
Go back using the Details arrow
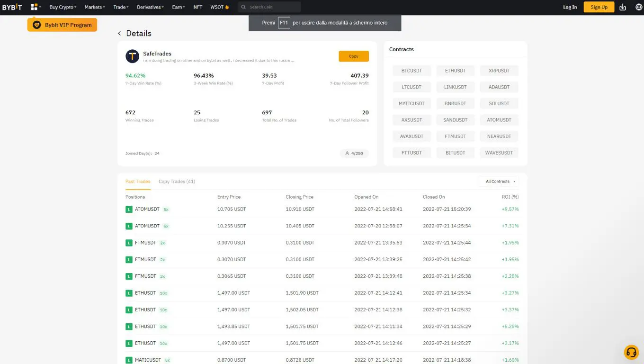[x=119, y=33]
